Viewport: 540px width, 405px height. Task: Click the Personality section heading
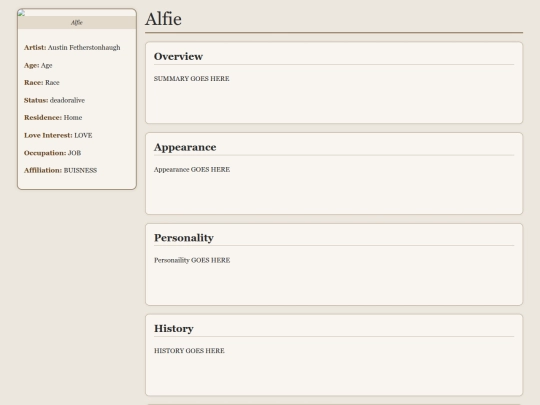184,238
